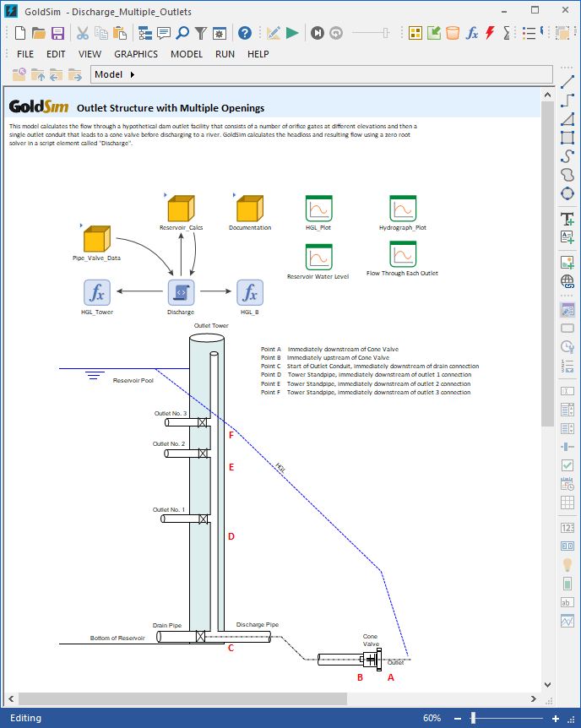Cut the selected element
The width and height of the screenshot is (581, 728).
[82, 33]
